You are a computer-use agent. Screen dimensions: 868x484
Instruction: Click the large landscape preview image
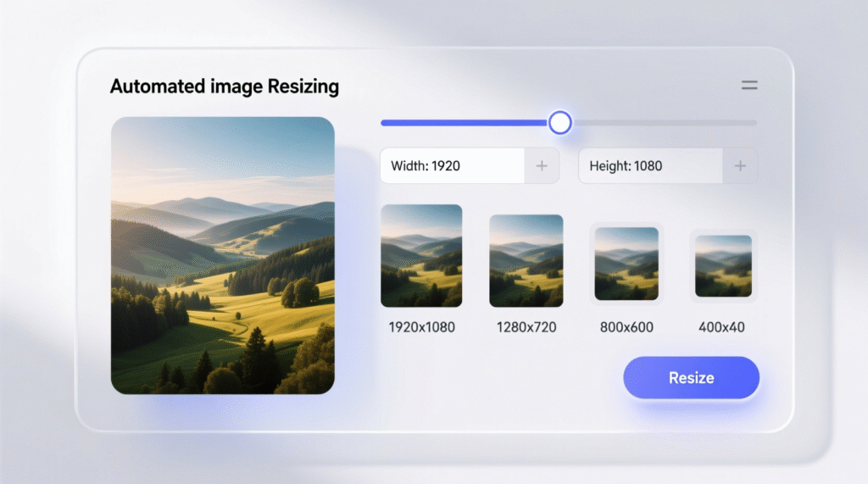click(x=223, y=255)
